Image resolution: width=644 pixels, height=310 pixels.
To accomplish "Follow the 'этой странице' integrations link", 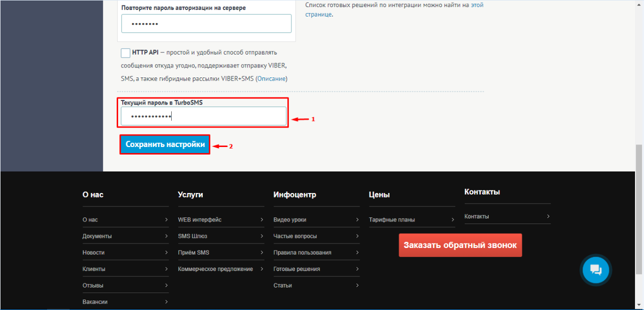I will (477, 5).
